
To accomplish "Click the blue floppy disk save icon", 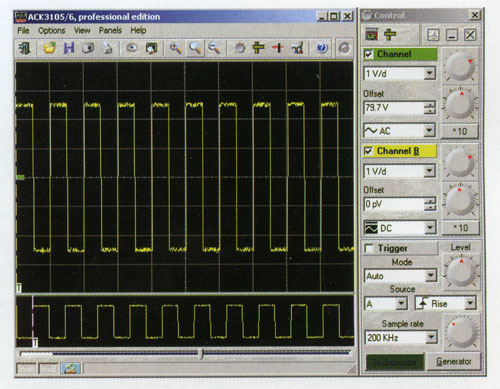I will point(69,48).
